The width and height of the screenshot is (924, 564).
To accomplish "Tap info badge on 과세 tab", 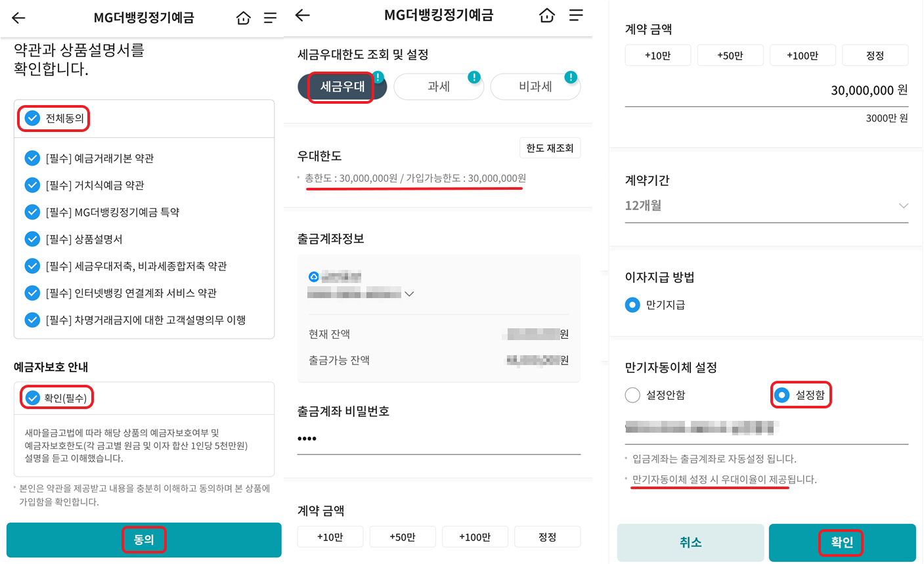I will [x=474, y=77].
